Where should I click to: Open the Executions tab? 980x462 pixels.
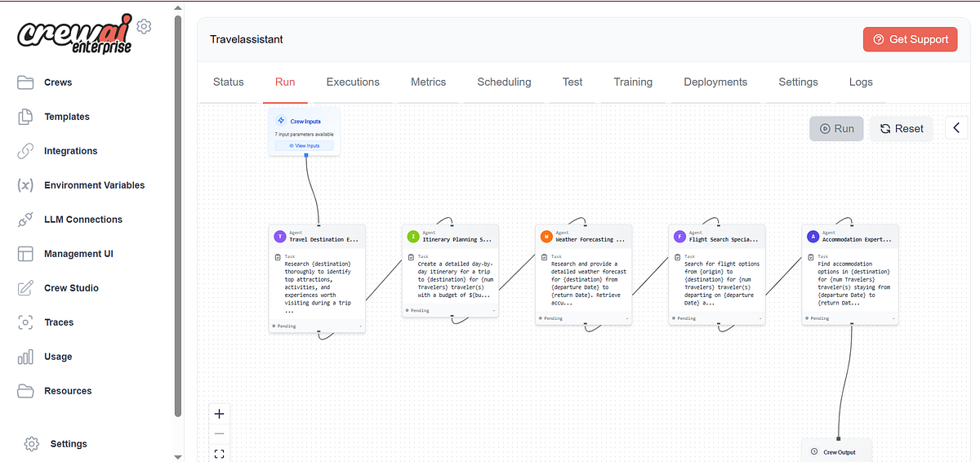point(353,82)
